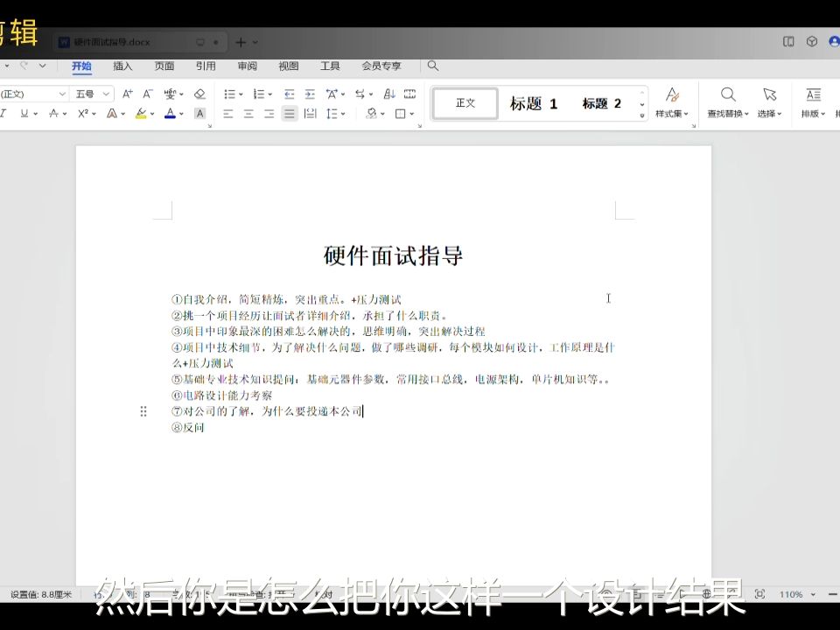
Task: Switch to the 引用 tab
Action: (x=206, y=66)
